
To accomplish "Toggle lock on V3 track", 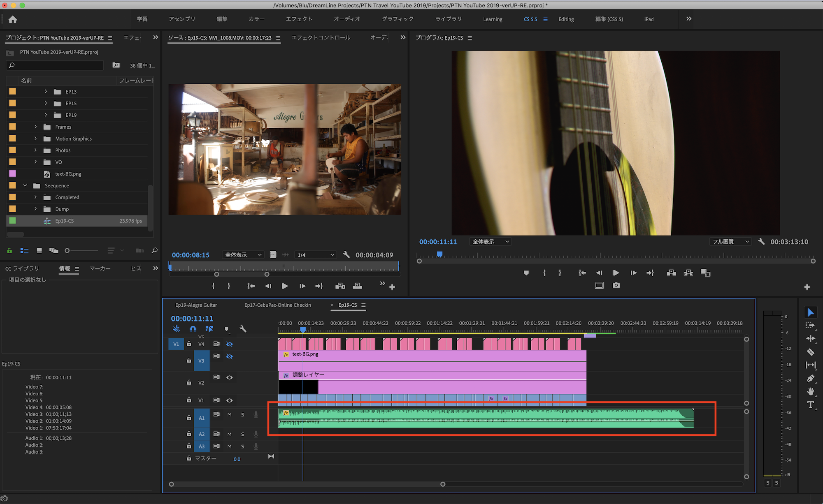I will (189, 360).
